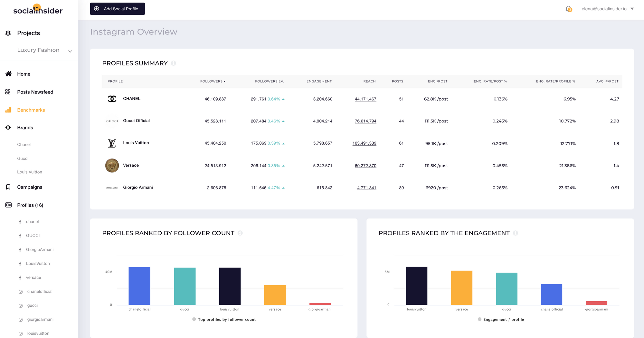Screen dimensions: 644x338
Task: Click CHANEL followers value 46.109.887
Action: [215, 99]
